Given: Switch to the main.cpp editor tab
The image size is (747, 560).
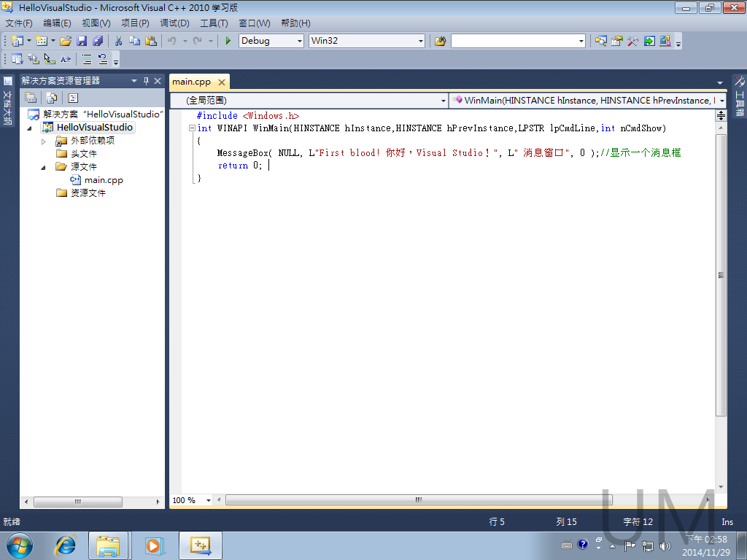Looking at the screenshot, I should pyautogui.click(x=192, y=82).
